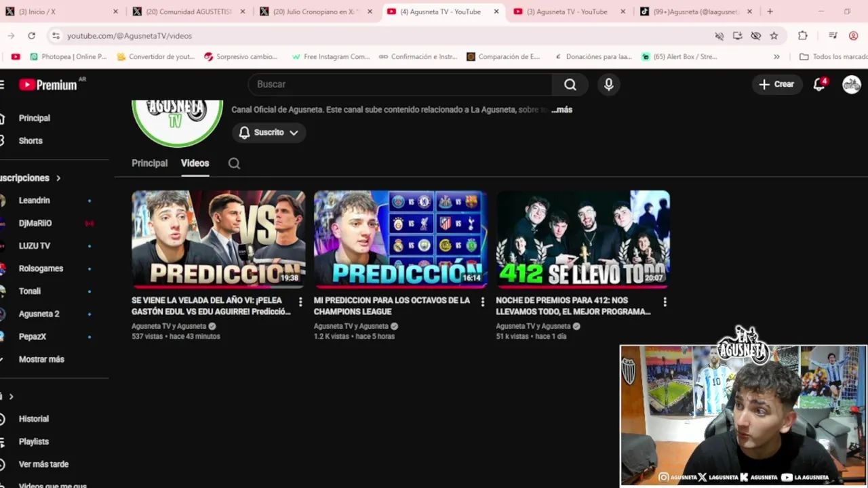Close the Inicio / X tab
Image resolution: width=868 pixels, height=488 pixels.
point(115,12)
